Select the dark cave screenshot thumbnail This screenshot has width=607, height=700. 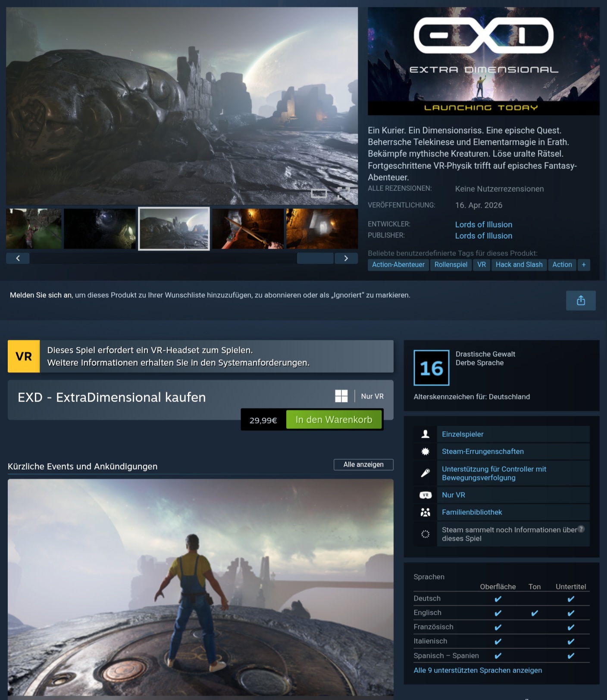click(x=100, y=229)
